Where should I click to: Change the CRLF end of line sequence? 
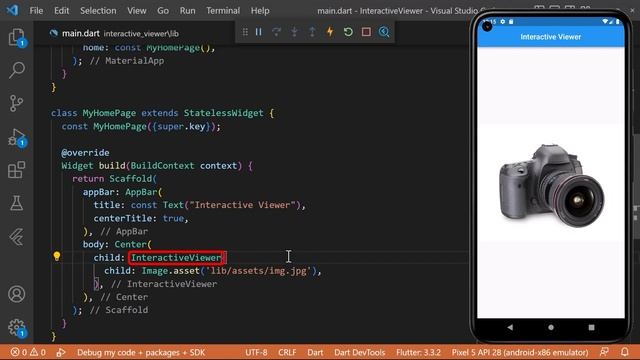287,352
